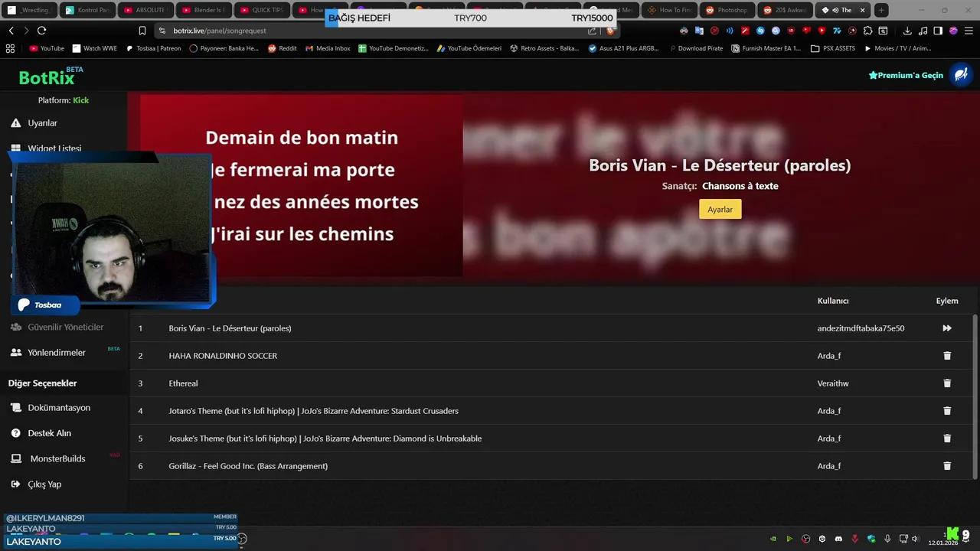
Task: Remove the Ethereal song request
Action: (947, 383)
